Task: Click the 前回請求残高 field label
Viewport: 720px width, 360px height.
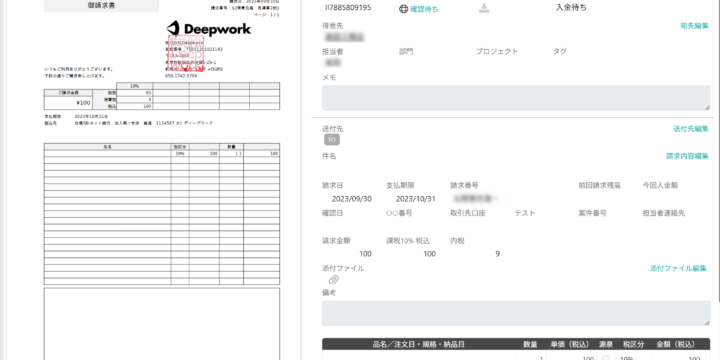Action: pos(600,186)
